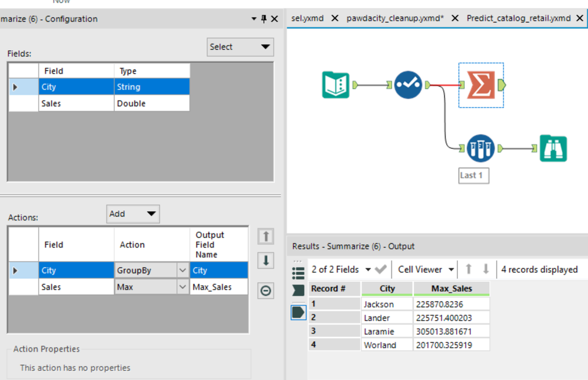Select the blue Sample test-tube tool
This screenshot has width=588, height=380.
tap(480, 148)
